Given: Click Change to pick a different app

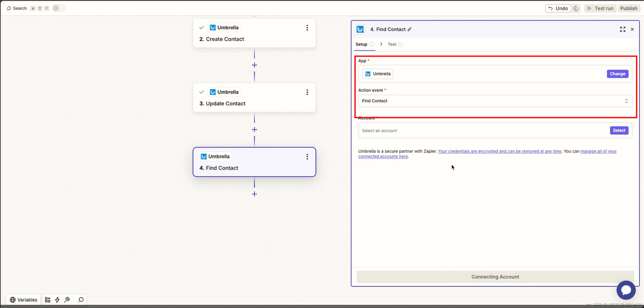Looking at the screenshot, I should (x=617, y=74).
